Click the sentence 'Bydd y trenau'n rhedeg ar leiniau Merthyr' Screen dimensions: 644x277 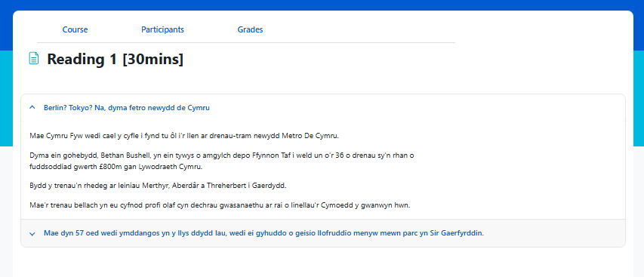(158, 186)
